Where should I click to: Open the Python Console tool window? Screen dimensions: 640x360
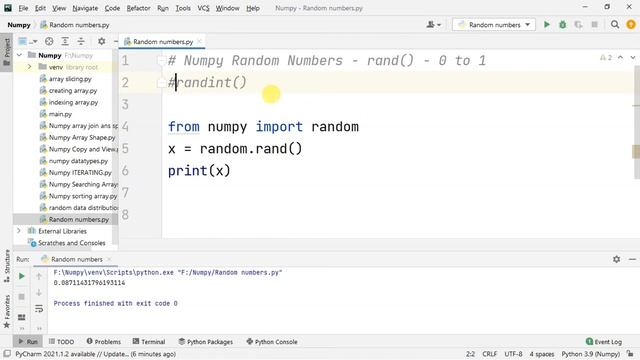[x=272, y=342]
